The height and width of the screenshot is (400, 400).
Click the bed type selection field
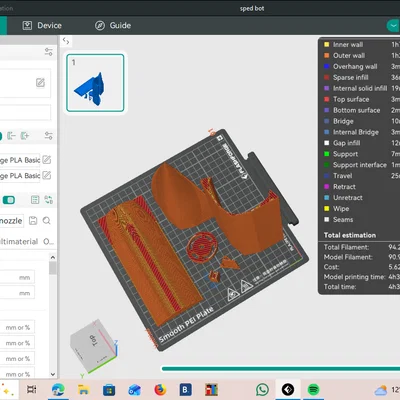click(25, 112)
